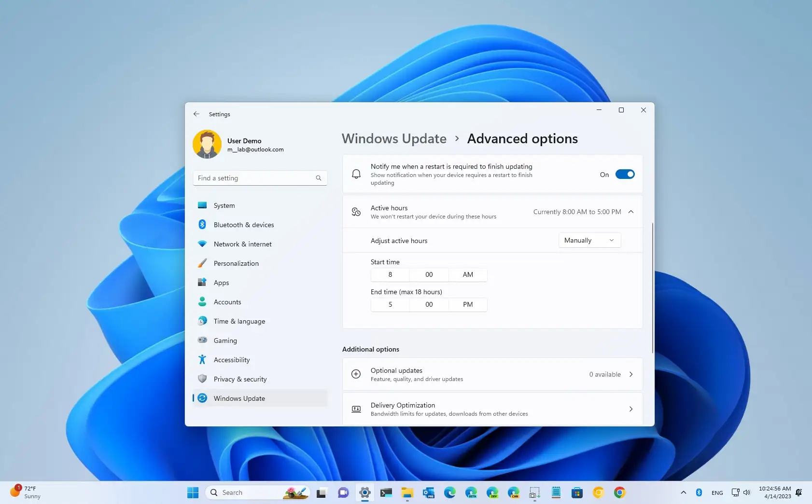Click the Gaming controller icon
The image size is (812, 504).
click(x=202, y=340)
